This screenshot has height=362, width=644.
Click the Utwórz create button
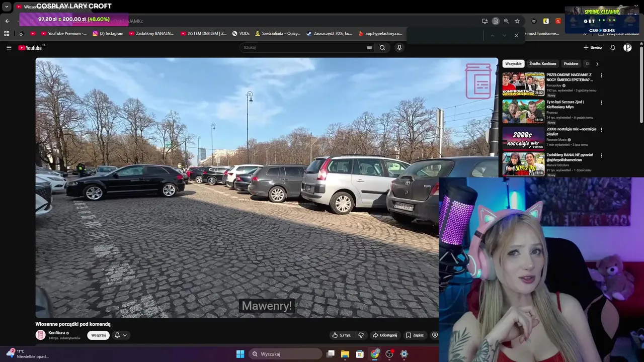pyautogui.click(x=593, y=48)
